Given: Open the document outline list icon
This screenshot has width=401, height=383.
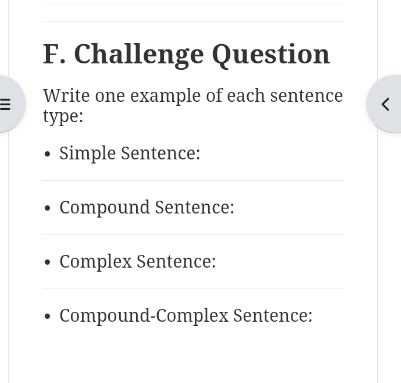Looking at the screenshot, I should tap(6, 104).
